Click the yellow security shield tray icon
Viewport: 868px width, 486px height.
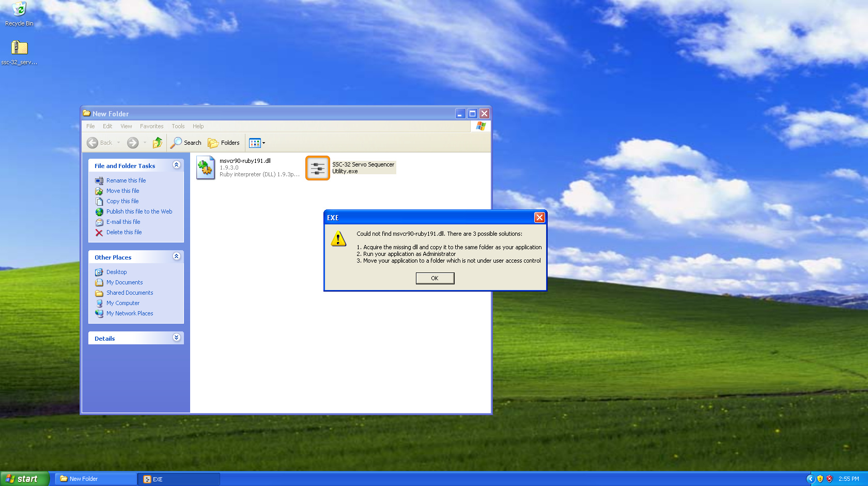[820, 479]
